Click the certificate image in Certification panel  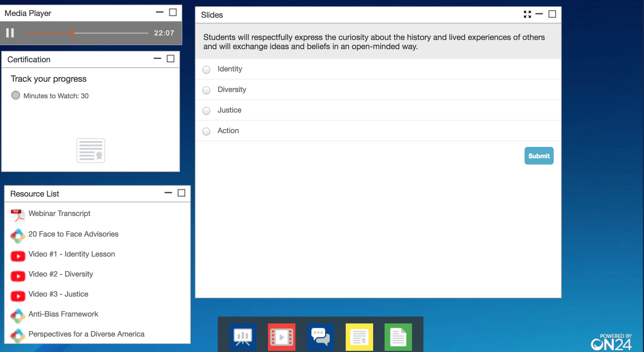click(91, 150)
